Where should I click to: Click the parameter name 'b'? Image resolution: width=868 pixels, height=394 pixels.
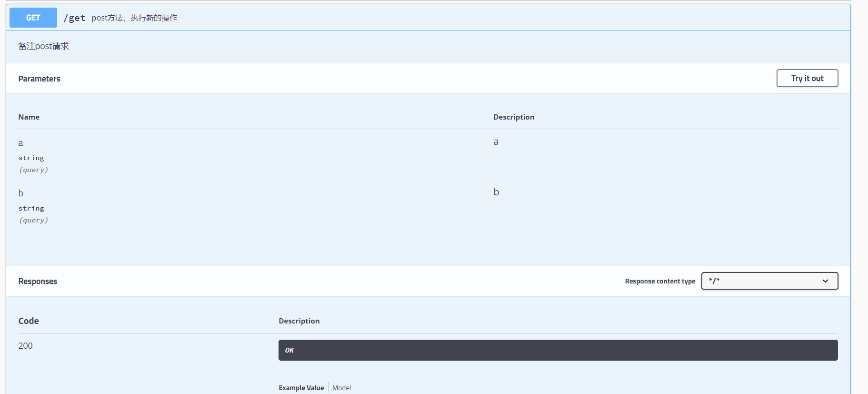[20, 193]
